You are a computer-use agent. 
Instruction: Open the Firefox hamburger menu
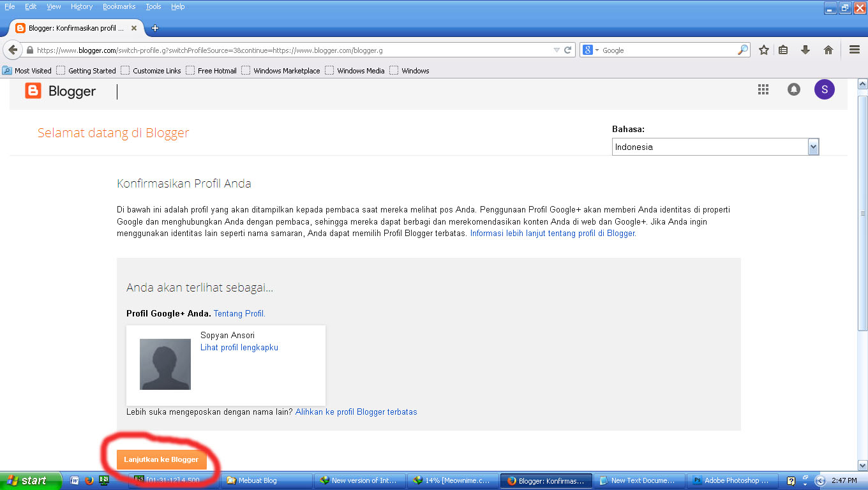pos(855,50)
